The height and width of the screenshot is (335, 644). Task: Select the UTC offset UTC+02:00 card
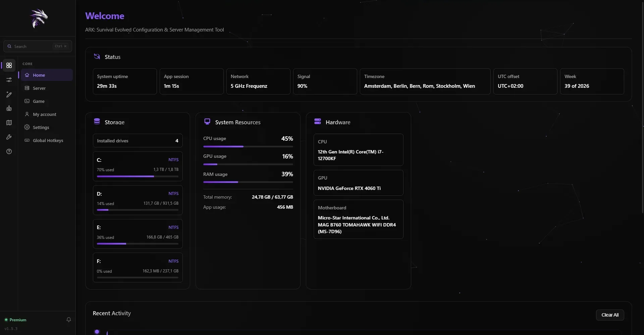tap(525, 81)
